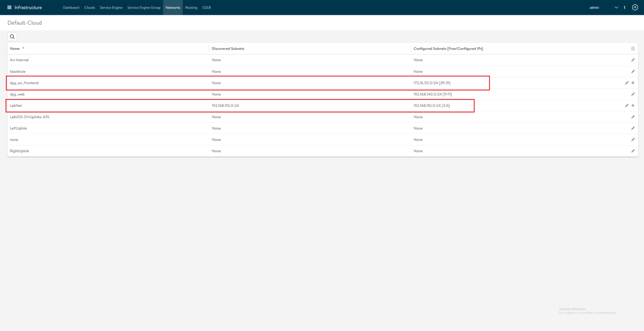Open the Dashboard page

71,8
